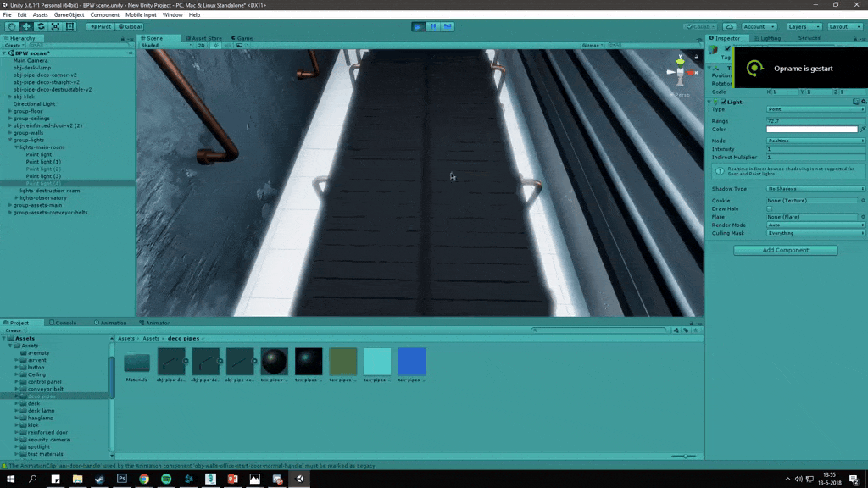
Task: Toggle the Pivot handle position button
Action: [101, 26]
